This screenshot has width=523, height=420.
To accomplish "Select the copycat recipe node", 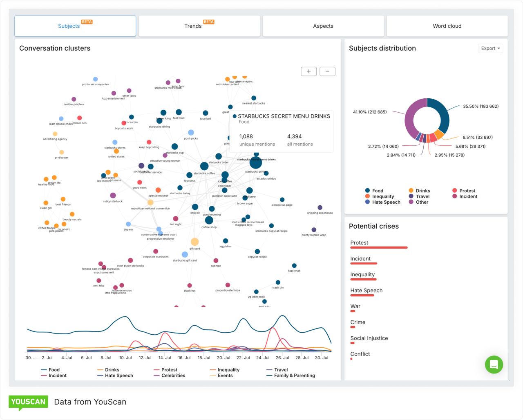I will coord(257,251).
